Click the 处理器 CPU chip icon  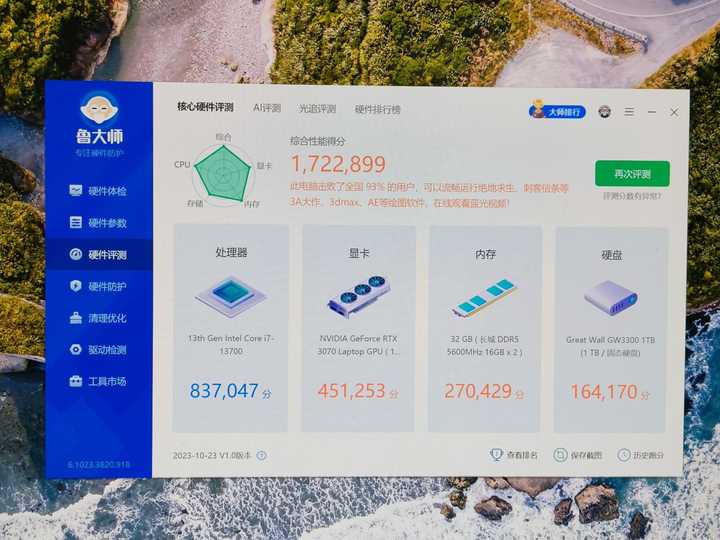(231, 296)
